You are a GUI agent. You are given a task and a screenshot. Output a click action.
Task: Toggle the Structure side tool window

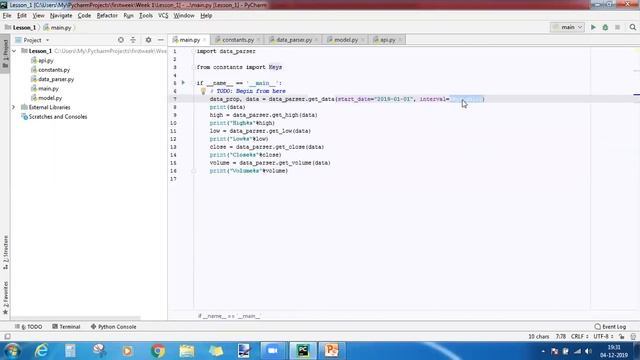5,252
